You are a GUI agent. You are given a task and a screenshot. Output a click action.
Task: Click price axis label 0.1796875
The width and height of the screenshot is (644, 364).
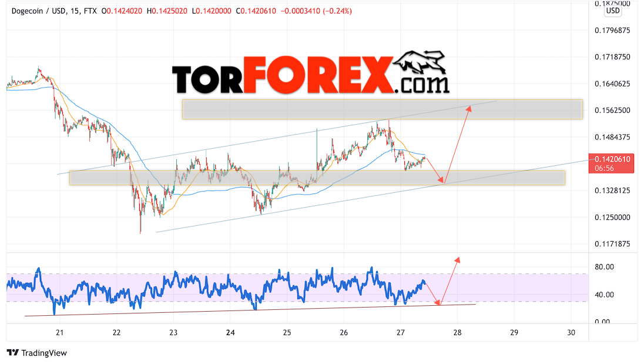coord(612,31)
